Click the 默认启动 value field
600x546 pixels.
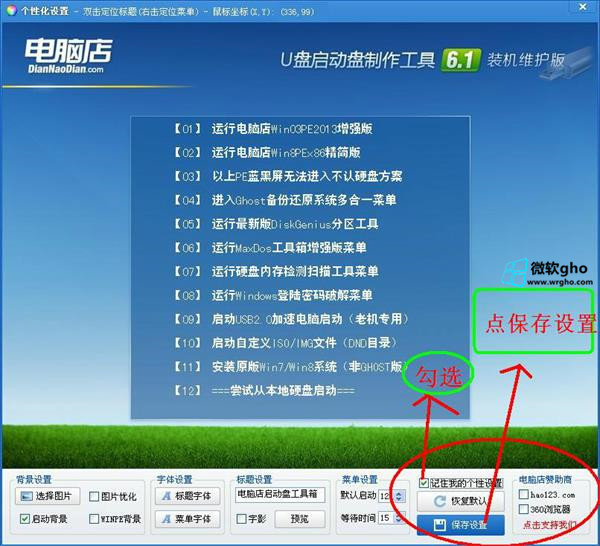coord(386,496)
